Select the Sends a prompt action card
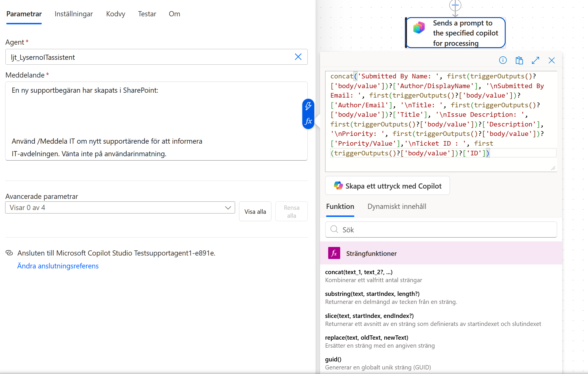Image resolution: width=588 pixels, height=374 pixels. [x=455, y=33]
